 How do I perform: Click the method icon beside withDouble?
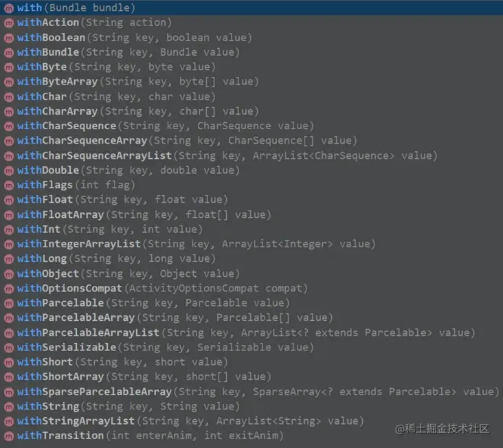pos(9,170)
